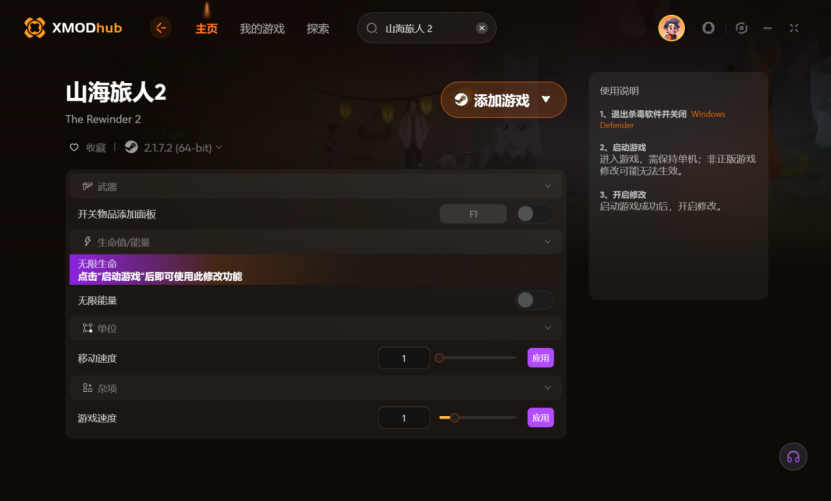Collapse the 生命值/能量 section
Viewport: 831px width, 501px height.
[x=547, y=242]
